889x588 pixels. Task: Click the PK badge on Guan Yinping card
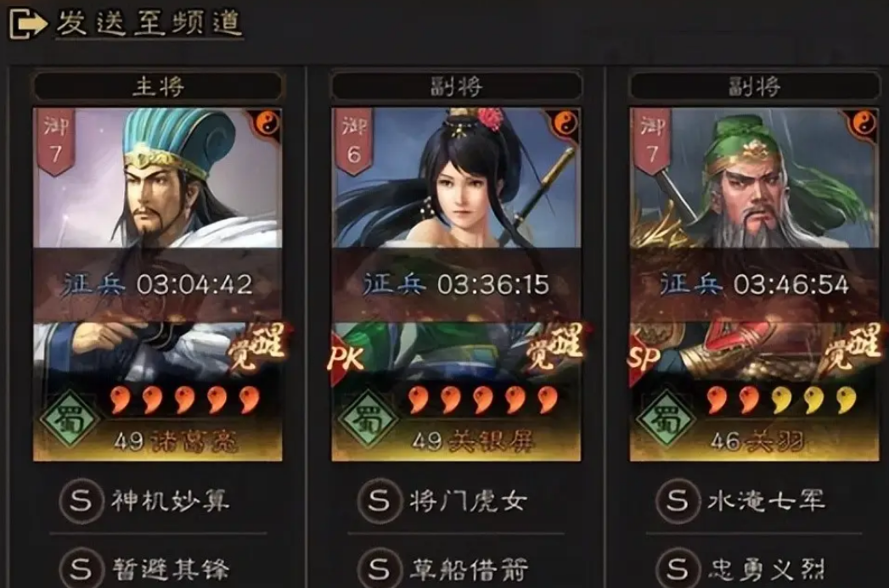[x=346, y=358]
